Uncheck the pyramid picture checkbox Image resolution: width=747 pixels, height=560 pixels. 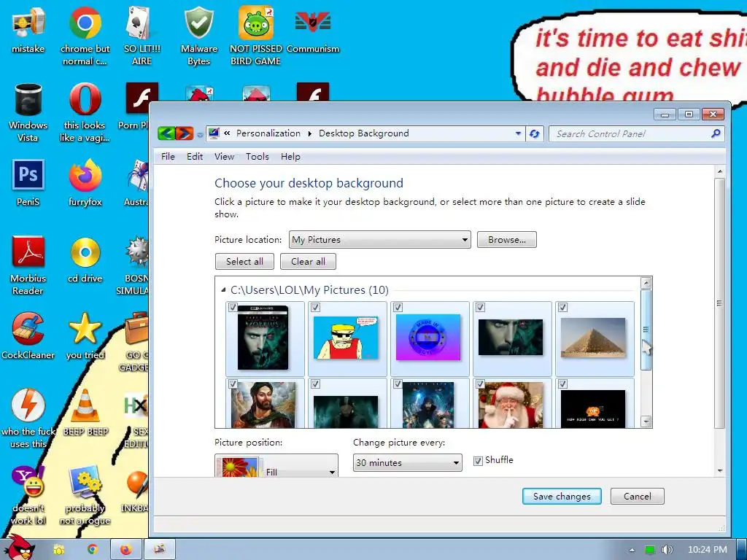(x=562, y=308)
